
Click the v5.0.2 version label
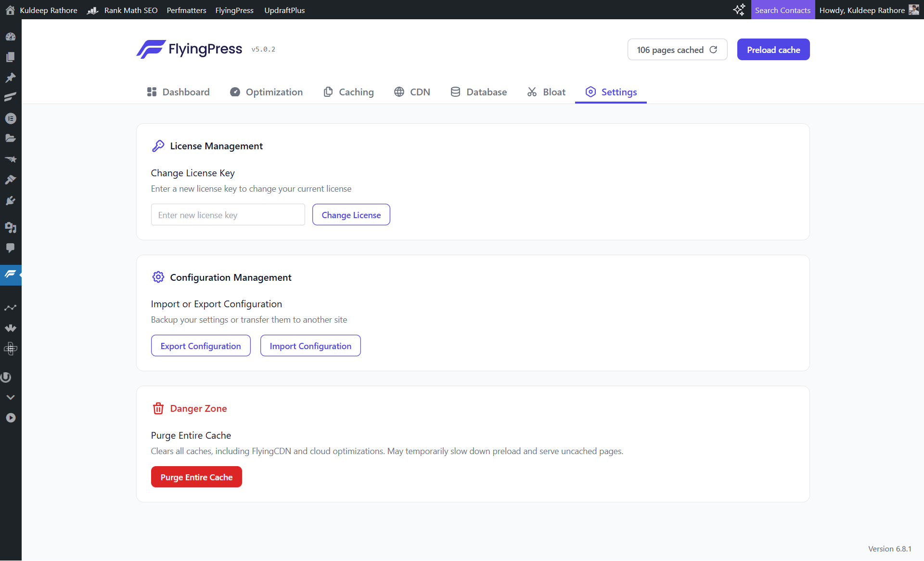(x=263, y=49)
